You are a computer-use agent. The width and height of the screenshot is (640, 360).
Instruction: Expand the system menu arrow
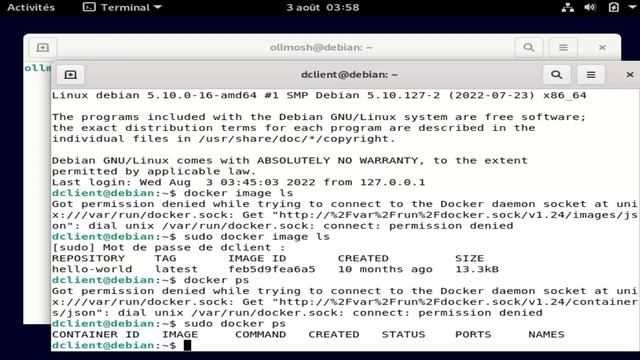tap(632, 7)
